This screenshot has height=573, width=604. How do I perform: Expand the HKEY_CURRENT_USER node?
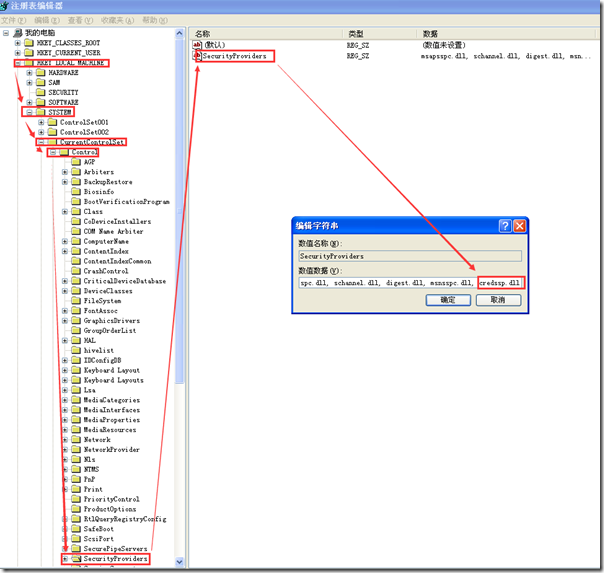click(18, 53)
